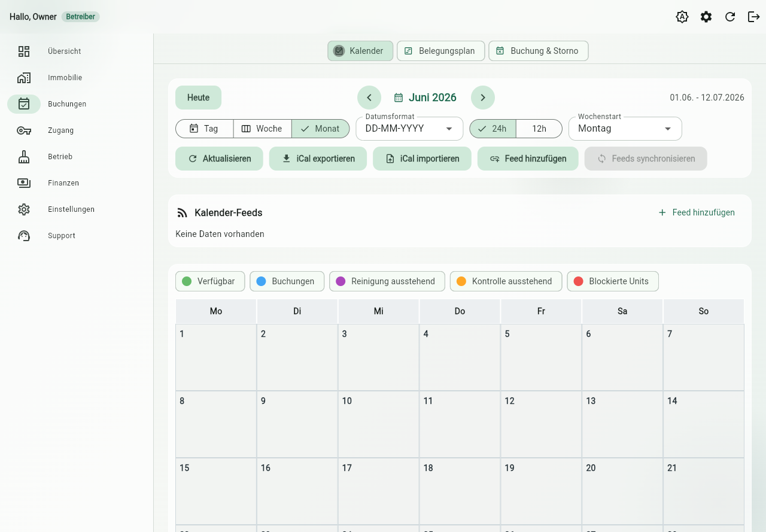Click the Mo weekday header
The height and width of the screenshot is (532, 766).
tap(216, 311)
